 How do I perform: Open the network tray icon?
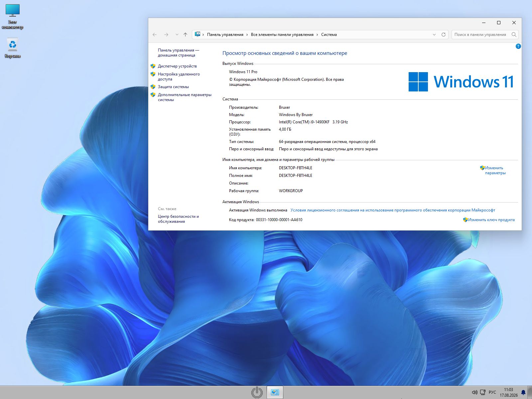[x=483, y=392]
